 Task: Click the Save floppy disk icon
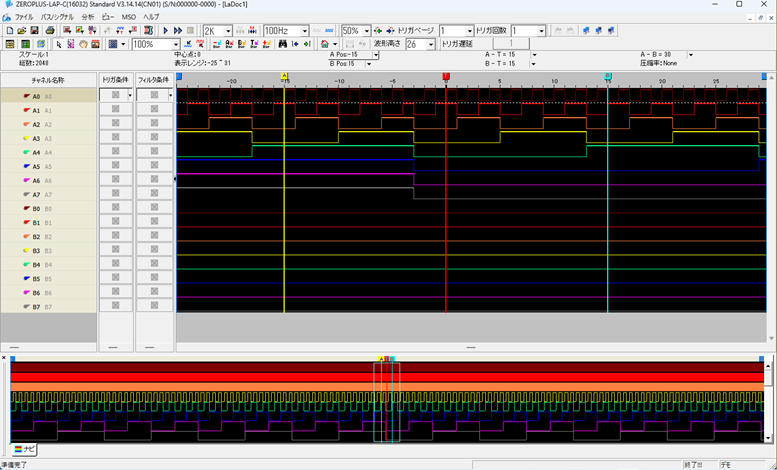point(34,31)
